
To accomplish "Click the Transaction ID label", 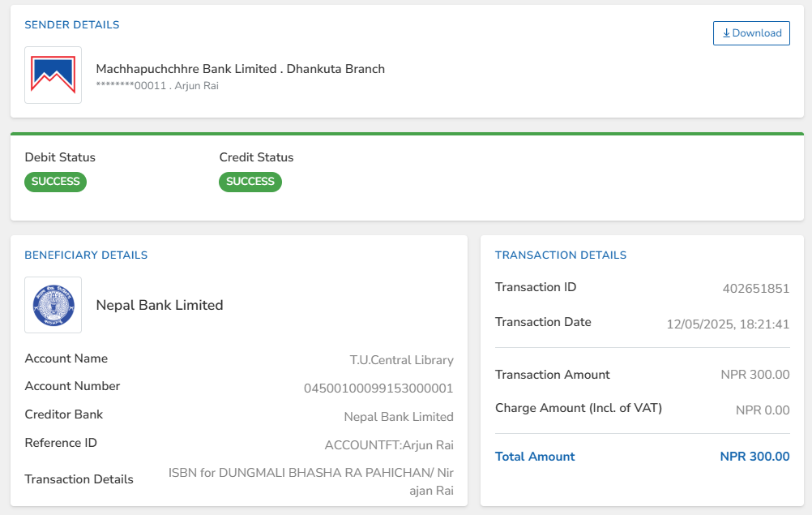I will [536, 287].
